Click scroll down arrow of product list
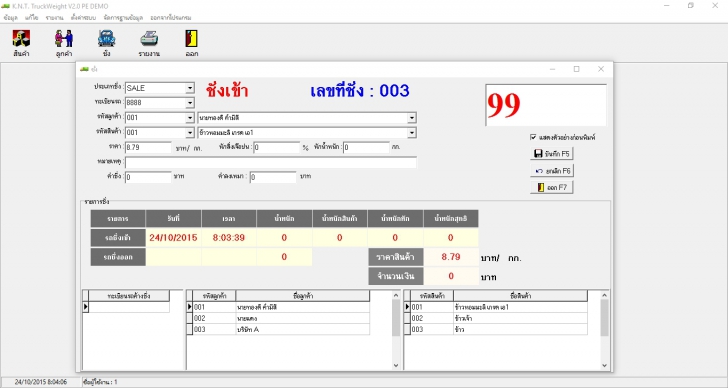This screenshot has width=728, height=388. click(604, 365)
